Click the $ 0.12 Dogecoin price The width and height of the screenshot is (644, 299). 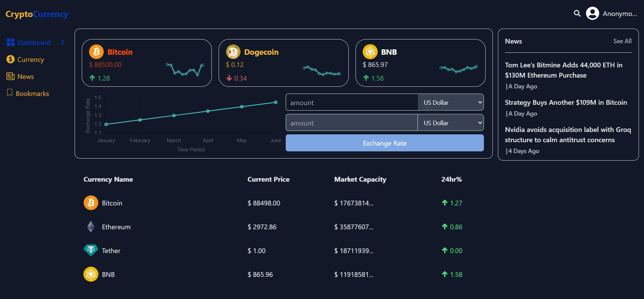click(235, 65)
